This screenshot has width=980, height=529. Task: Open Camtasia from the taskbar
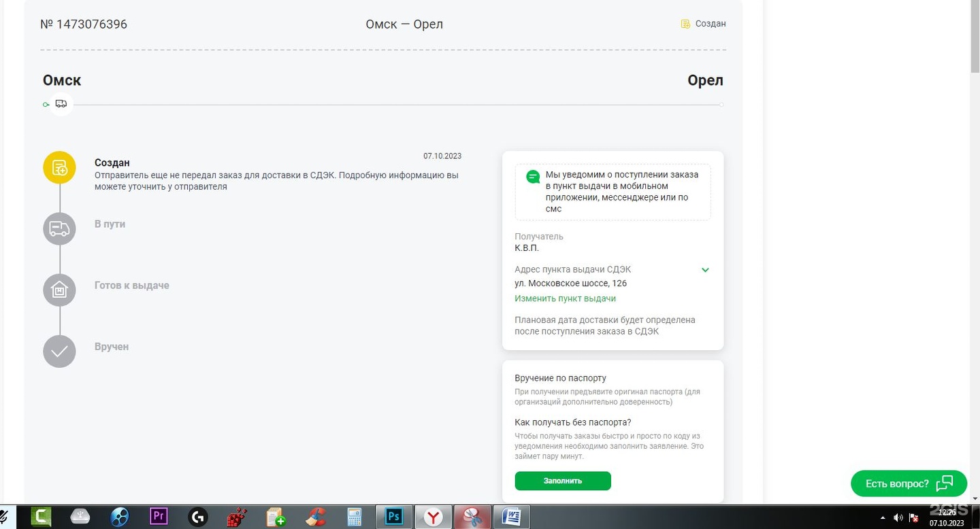pyautogui.click(x=42, y=517)
